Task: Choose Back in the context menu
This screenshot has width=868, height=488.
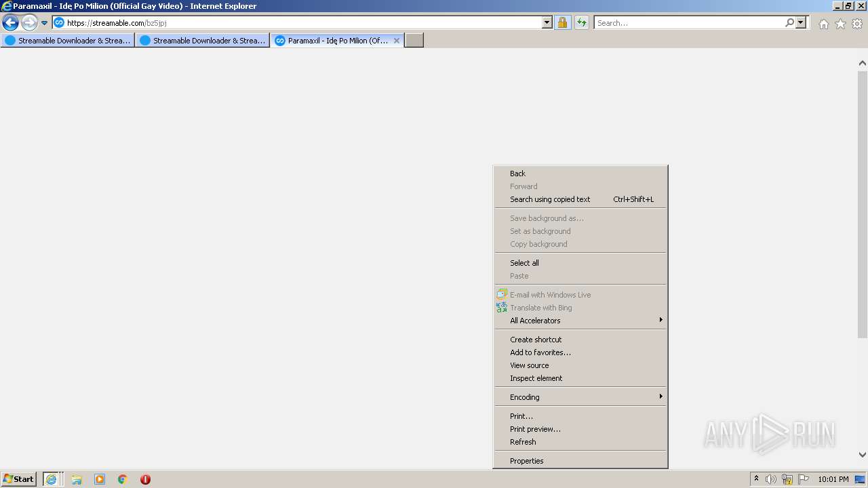Action: tap(580, 174)
